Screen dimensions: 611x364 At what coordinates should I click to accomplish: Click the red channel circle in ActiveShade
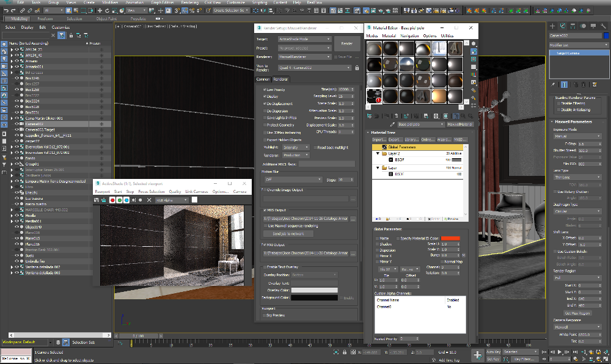[x=112, y=200]
